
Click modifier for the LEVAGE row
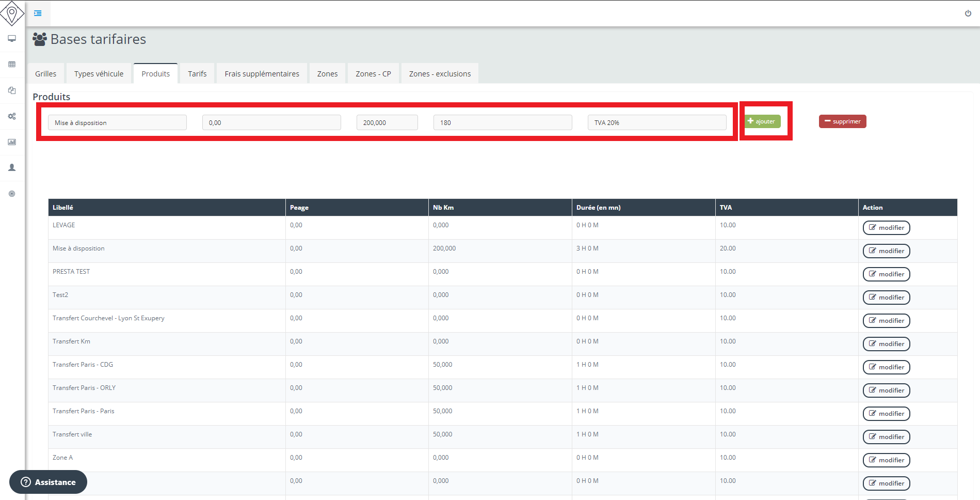point(886,228)
